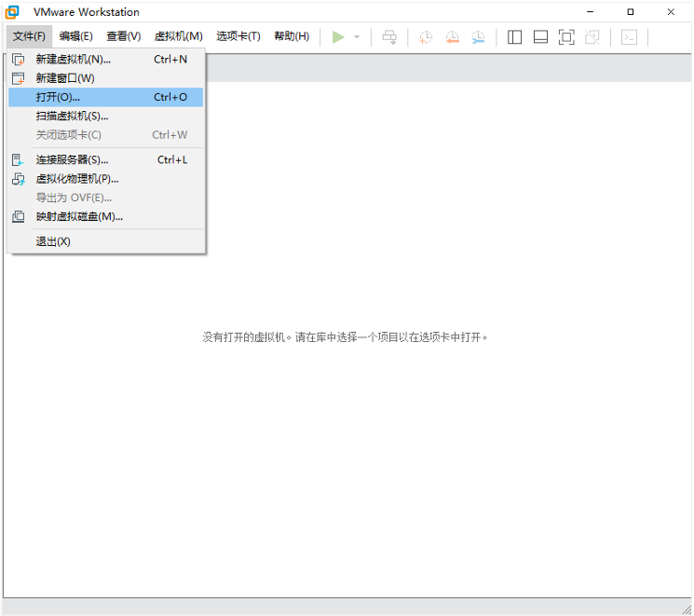Click the New Window menu icon
Image resolution: width=694 pixels, height=616 pixels.
[18, 78]
